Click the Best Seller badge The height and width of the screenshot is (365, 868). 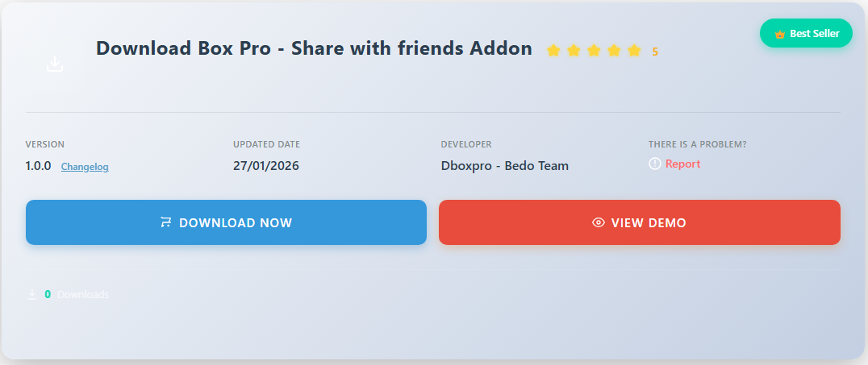(x=806, y=34)
